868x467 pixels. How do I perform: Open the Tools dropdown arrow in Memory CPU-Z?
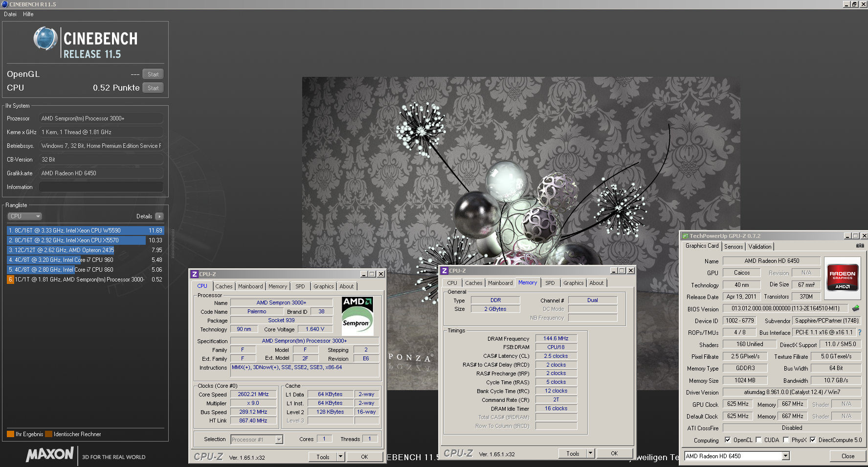[x=590, y=453]
